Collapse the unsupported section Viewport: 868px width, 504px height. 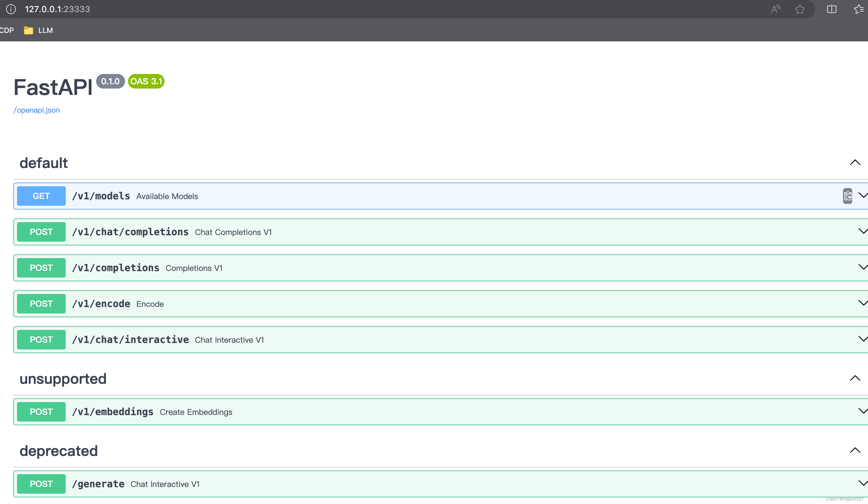(x=855, y=378)
